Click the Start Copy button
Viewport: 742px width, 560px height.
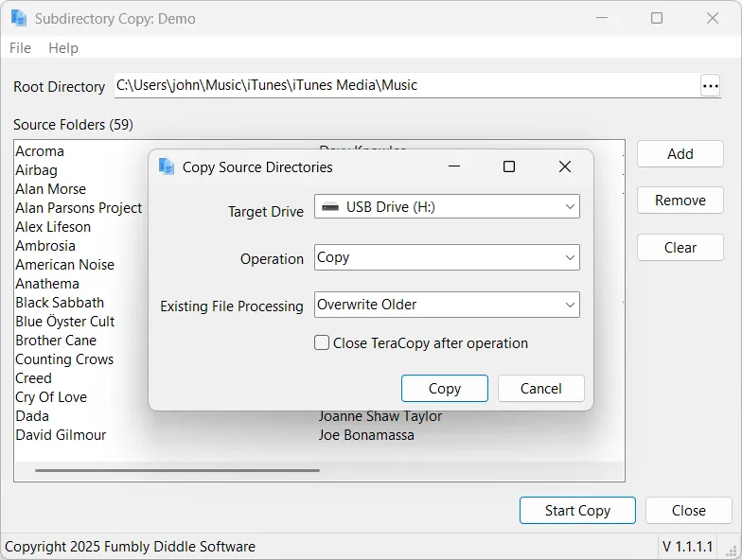577,511
